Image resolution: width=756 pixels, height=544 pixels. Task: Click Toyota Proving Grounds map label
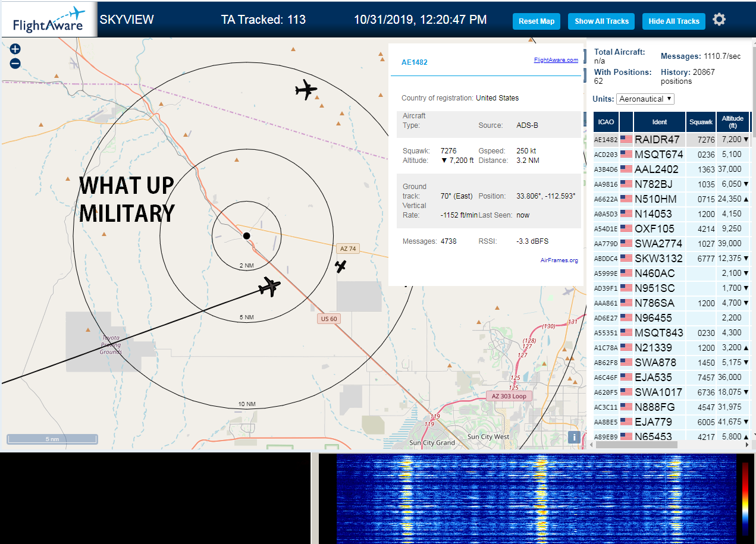pos(111,345)
